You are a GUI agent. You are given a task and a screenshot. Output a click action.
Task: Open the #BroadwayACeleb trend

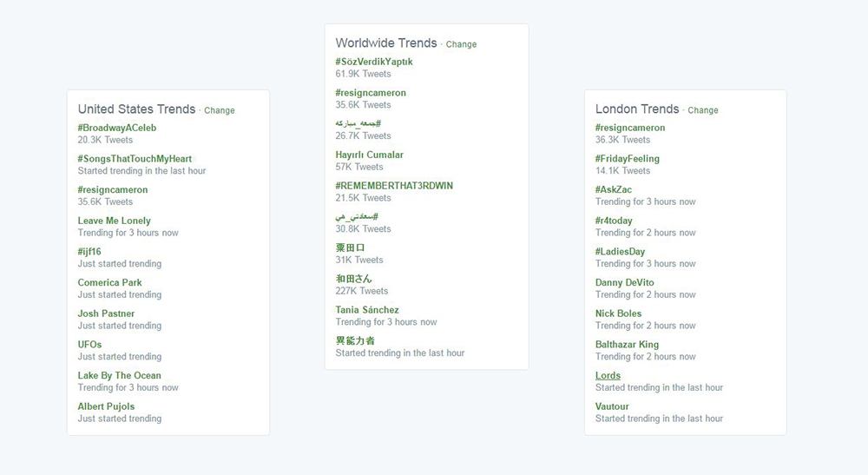(x=117, y=128)
